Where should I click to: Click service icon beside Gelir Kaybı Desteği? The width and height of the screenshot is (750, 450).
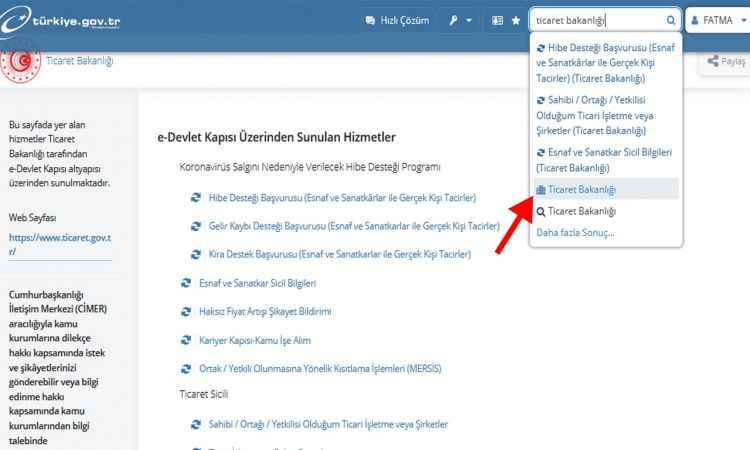coord(196,226)
